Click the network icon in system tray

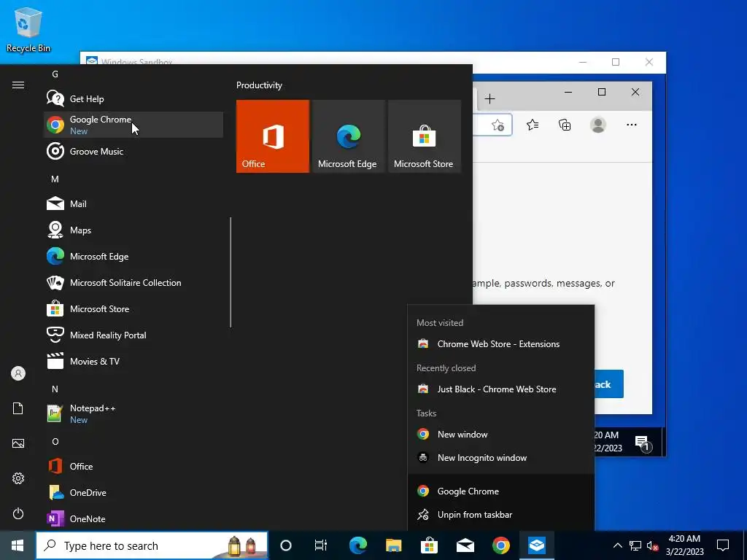635,545
